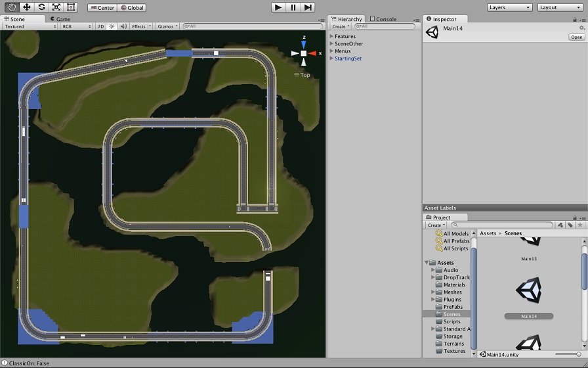Image resolution: width=588 pixels, height=368 pixels.
Task: Toggle scene Effects button
Action: (138, 27)
